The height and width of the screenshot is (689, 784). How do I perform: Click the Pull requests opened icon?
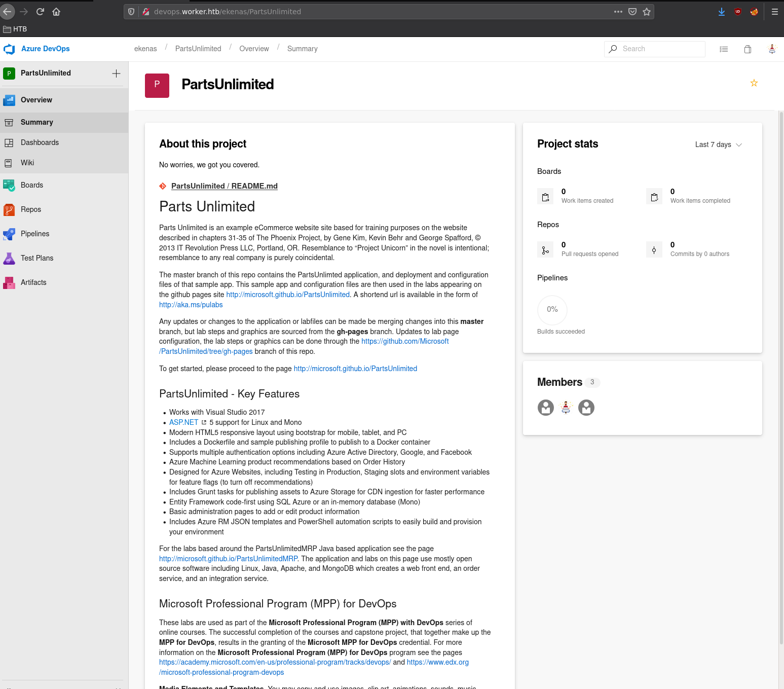pos(545,249)
